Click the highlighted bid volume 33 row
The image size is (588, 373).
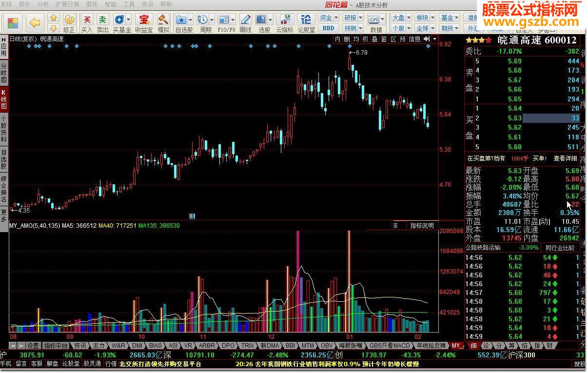point(551,118)
